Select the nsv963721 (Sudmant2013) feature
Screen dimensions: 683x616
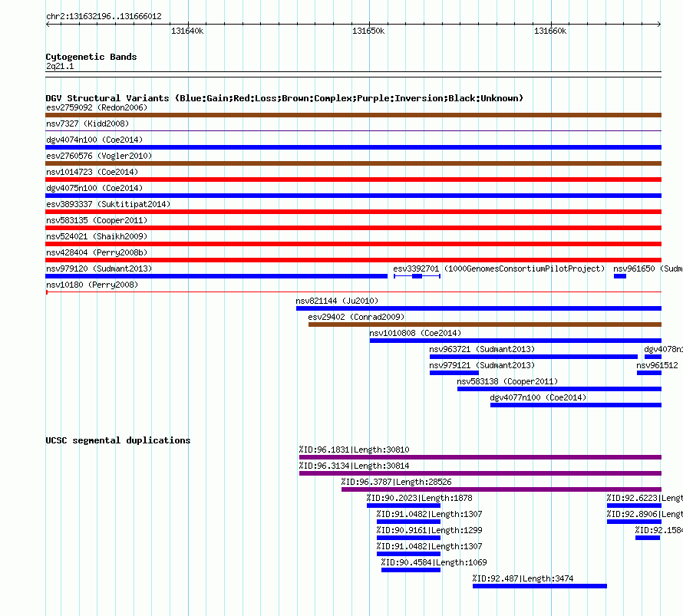(x=533, y=357)
